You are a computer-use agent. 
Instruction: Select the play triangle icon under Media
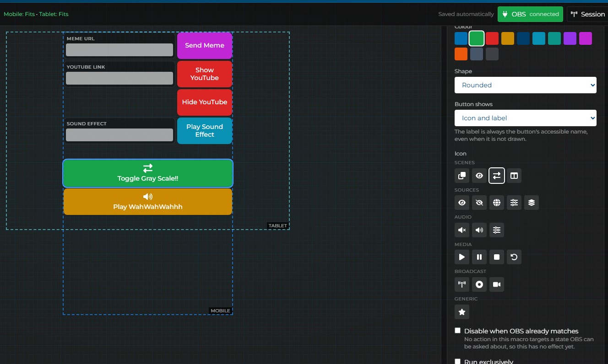point(462,257)
